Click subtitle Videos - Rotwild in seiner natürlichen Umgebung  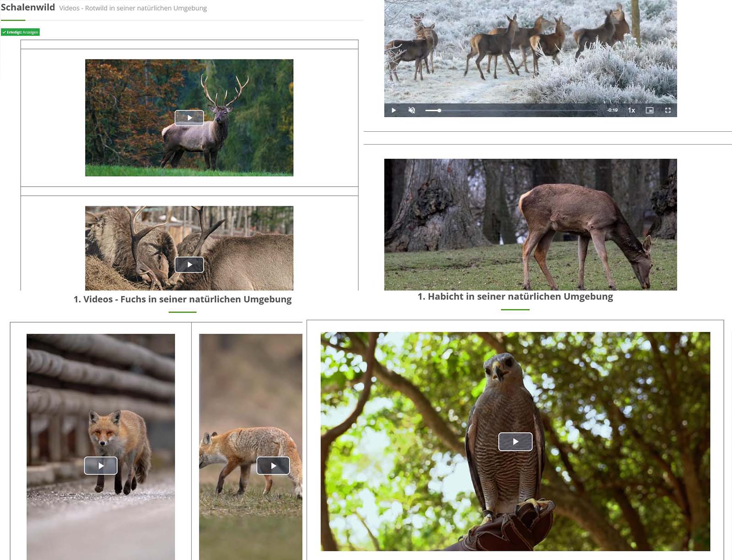[x=133, y=8]
